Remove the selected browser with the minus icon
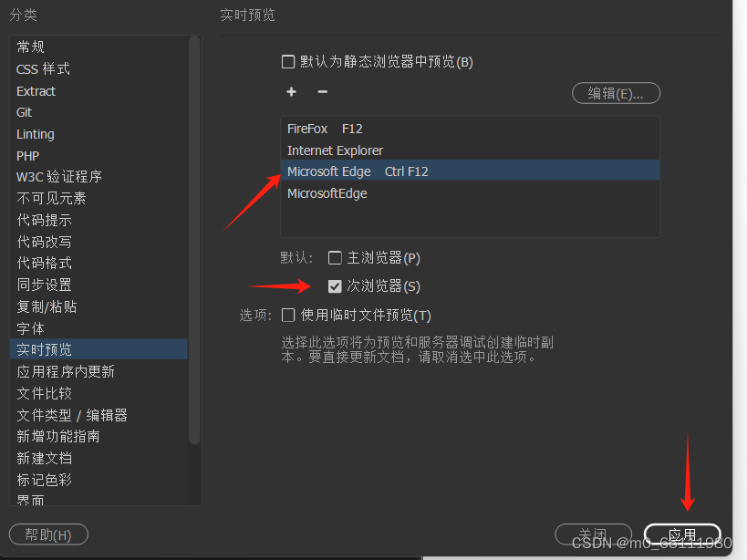 point(323,91)
